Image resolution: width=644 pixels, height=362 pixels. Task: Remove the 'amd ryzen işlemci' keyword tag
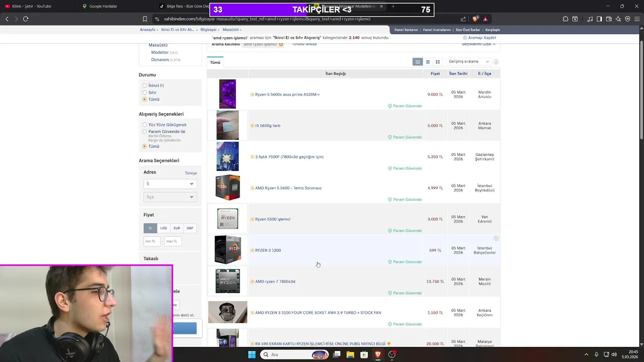click(281, 44)
